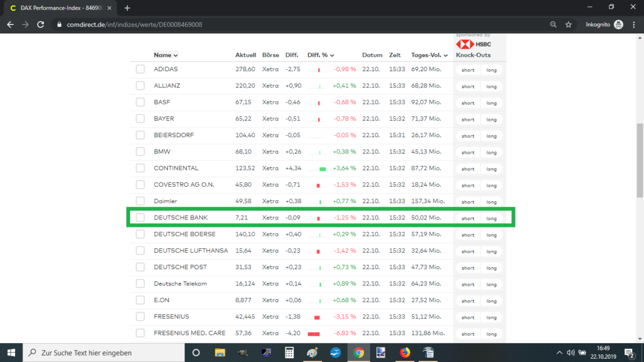Click long knock-out for ALLIANZ
Screen dimensions: 644x362
pyautogui.click(x=491, y=87)
